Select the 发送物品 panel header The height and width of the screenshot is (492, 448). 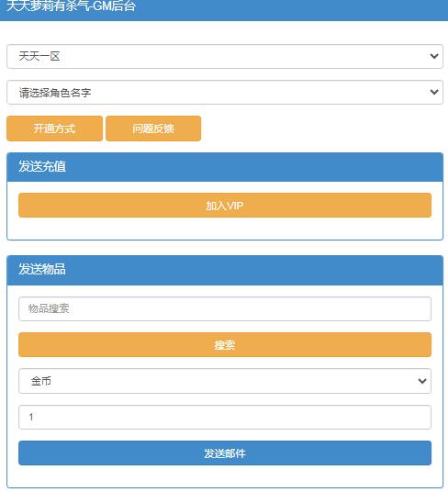(225, 270)
